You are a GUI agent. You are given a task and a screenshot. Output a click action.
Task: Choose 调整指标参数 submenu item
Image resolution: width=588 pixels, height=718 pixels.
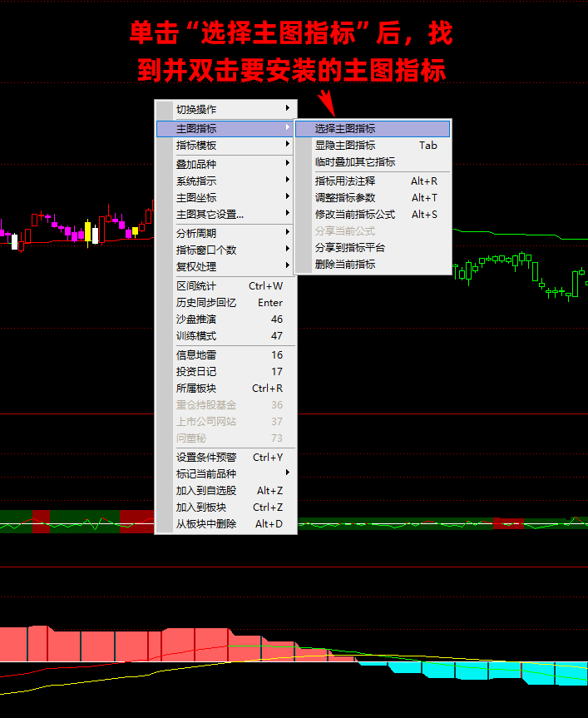point(373,198)
